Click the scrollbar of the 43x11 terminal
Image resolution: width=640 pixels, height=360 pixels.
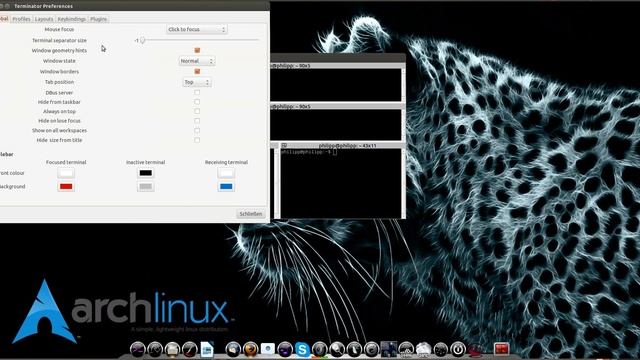click(403, 183)
